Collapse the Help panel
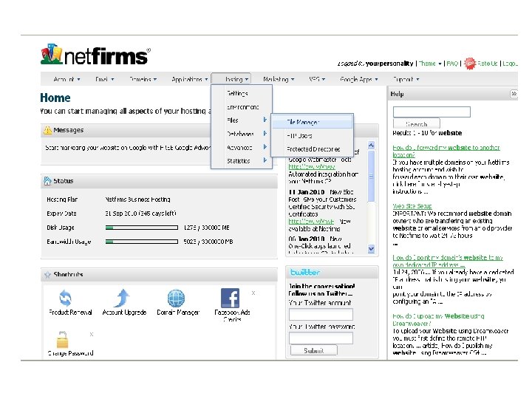 [x=514, y=94]
